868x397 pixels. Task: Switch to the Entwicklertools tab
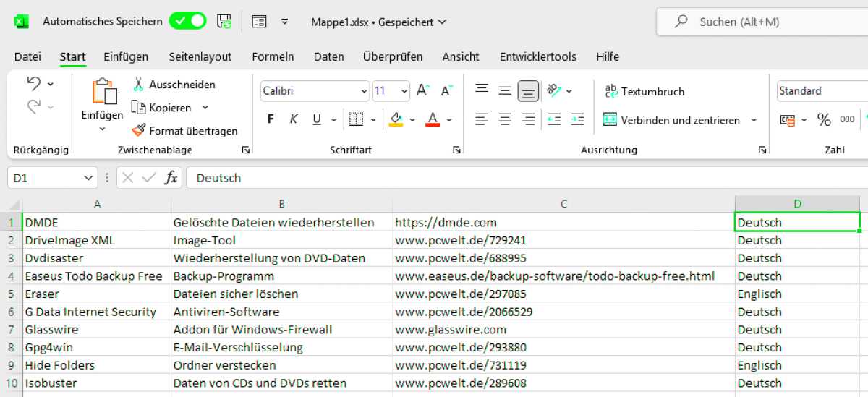[x=538, y=56]
